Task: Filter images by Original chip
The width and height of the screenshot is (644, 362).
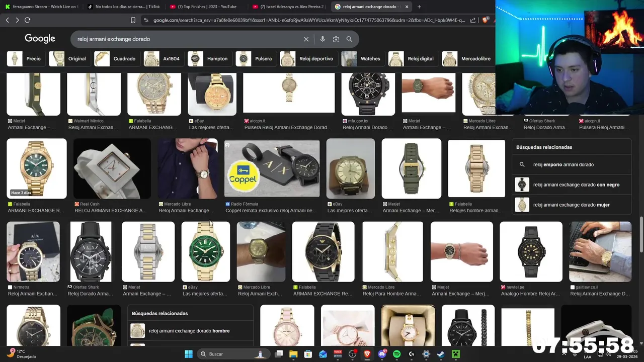Action: tap(69, 59)
